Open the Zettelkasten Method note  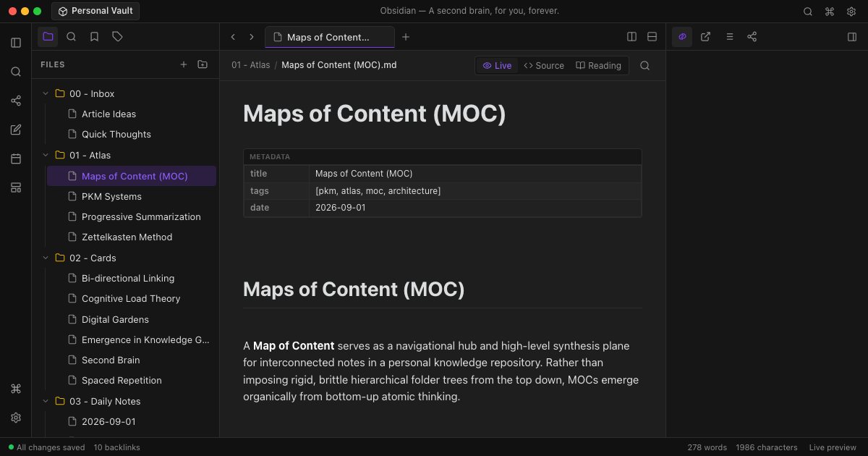(132, 237)
